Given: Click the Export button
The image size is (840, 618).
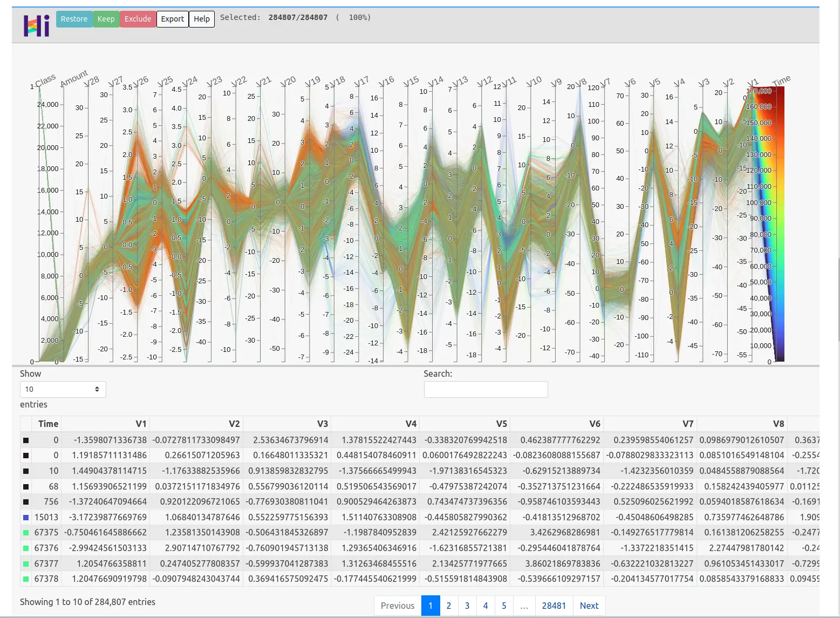Looking at the screenshot, I should pyautogui.click(x=173, y=19).
